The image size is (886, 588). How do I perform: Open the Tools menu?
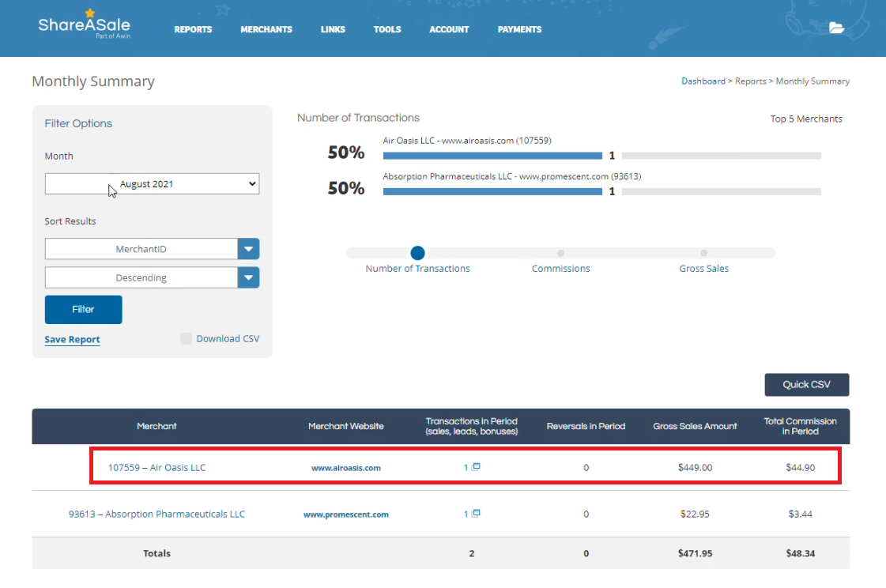pos(387,29)
